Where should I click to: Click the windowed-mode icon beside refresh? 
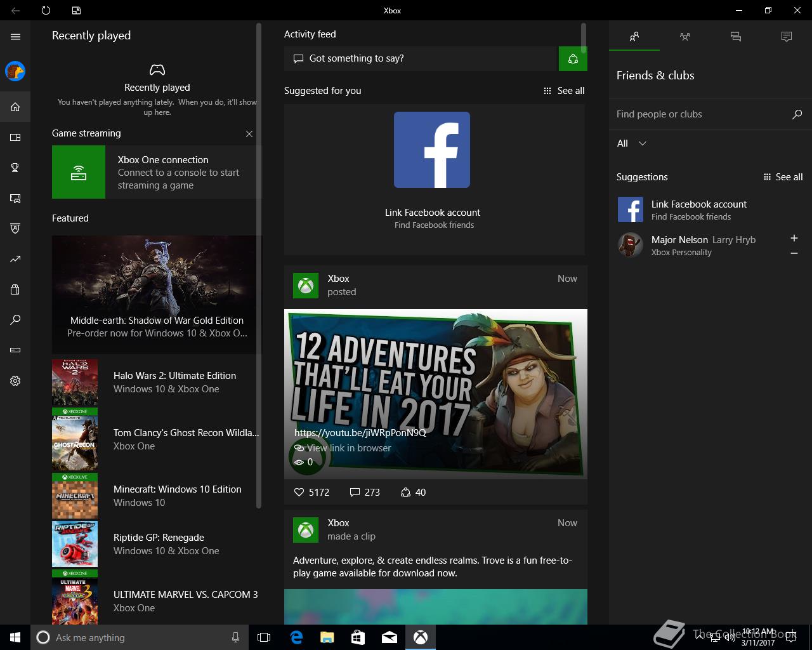click(x=76, y=10)
